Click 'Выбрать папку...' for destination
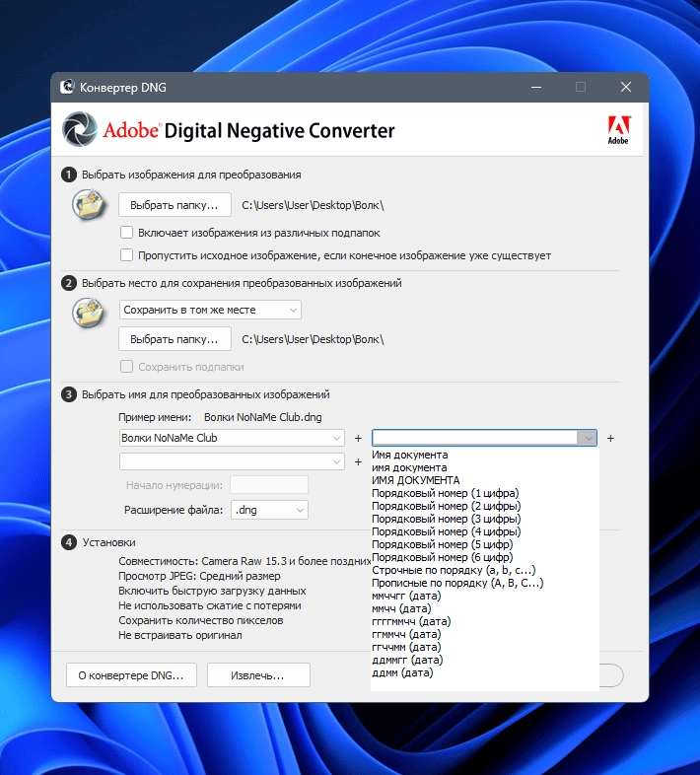Image resolution: width=700 pixels, height=775 pixels. 175,339
